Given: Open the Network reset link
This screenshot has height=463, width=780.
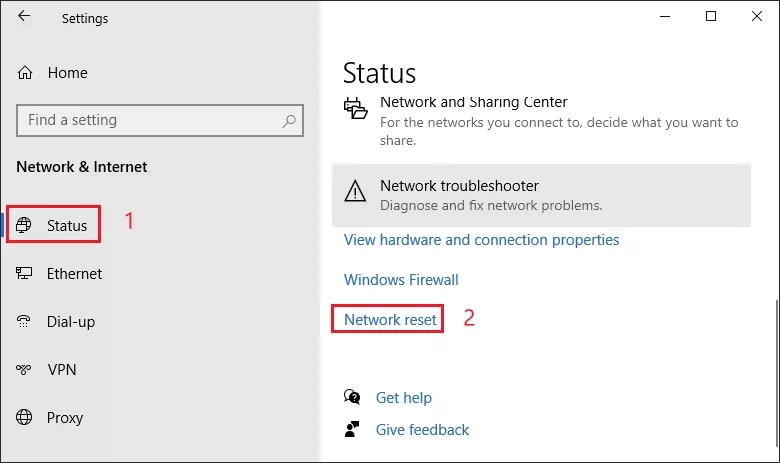Looking at the screenshot, I should click(x=390, y=319).
